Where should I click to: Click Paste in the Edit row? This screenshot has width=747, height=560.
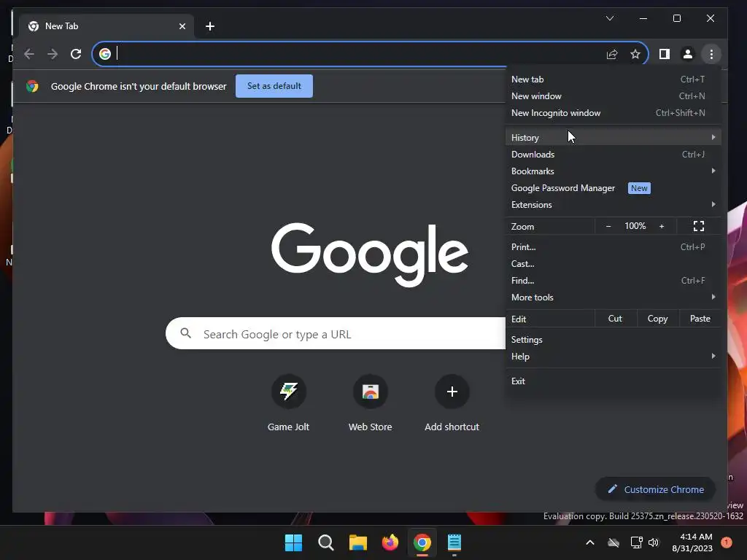click(x=700, y=319)
